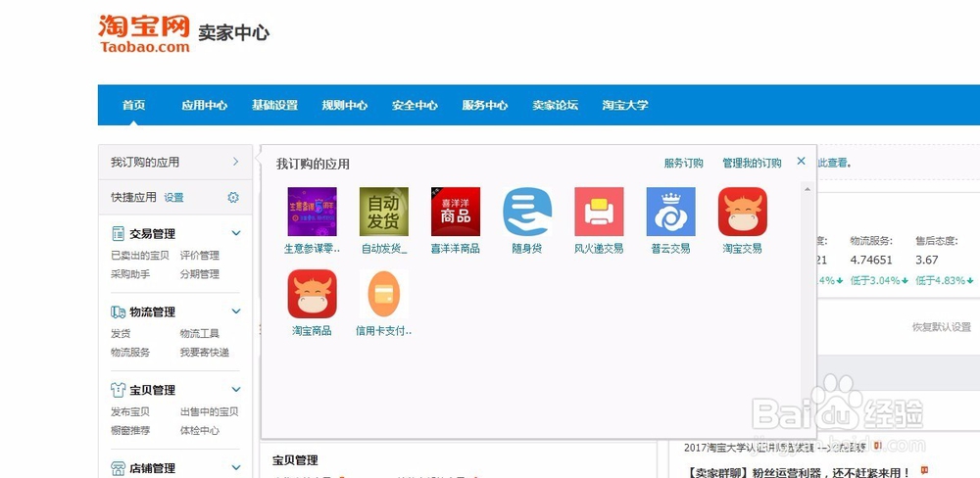
Task: Open the 生意参谋 app icon
Action: (x=312, y=212)
